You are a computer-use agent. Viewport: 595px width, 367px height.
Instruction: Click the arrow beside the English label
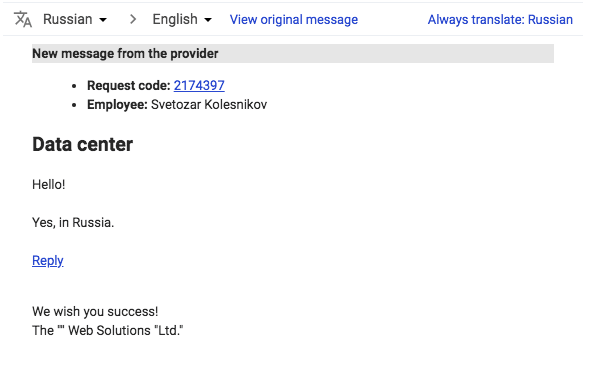point(208,20)
